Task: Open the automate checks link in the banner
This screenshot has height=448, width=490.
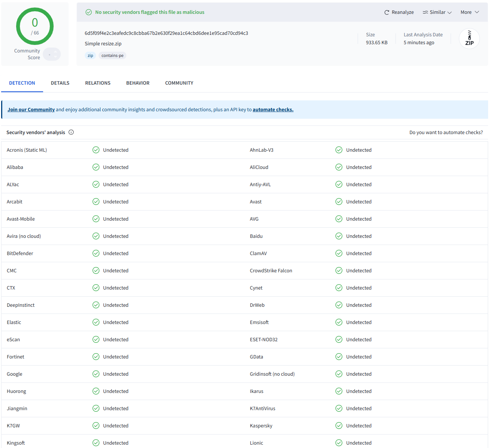Action: (273, 110)
